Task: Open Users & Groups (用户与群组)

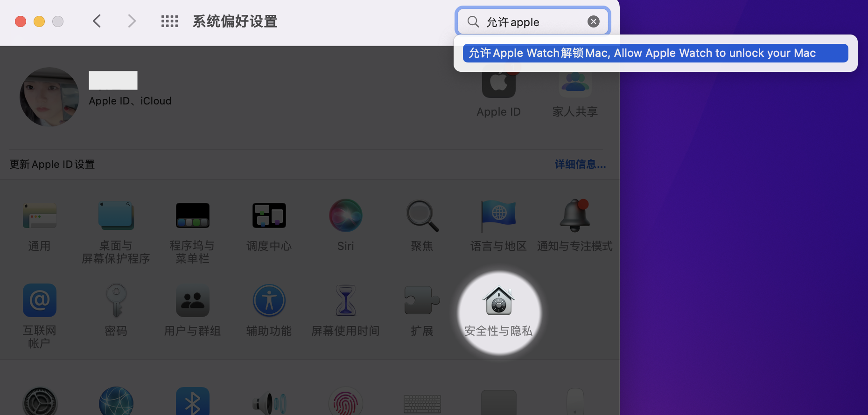Action: (192, 301)
